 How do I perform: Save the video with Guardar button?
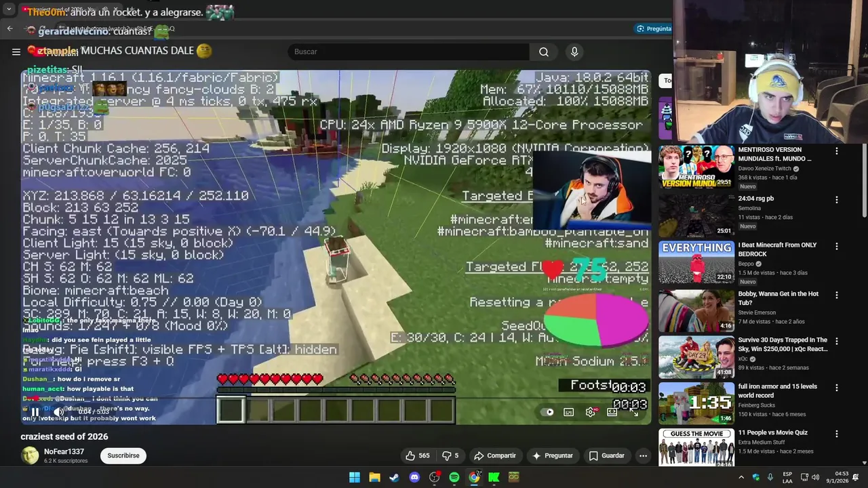point(607,455)
